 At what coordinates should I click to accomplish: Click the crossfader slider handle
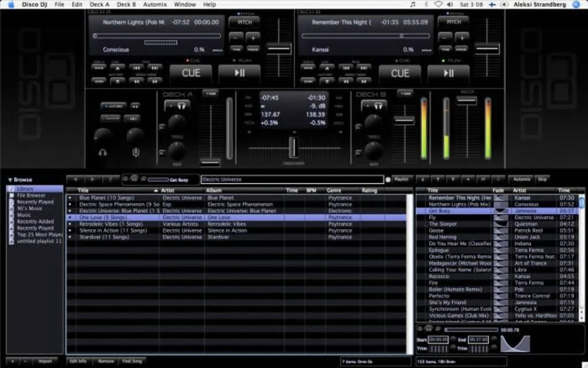click(293, 147)
